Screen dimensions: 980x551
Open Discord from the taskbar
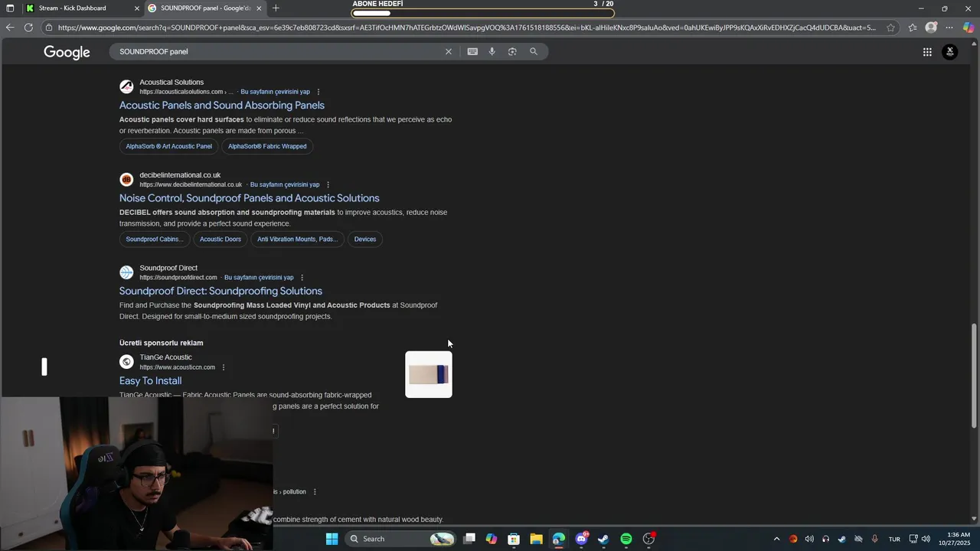581,539
